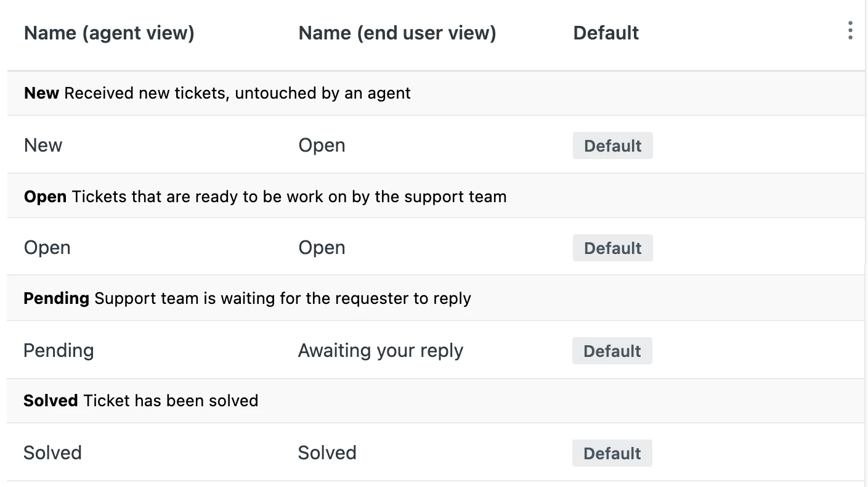Open the "Open" ticket status agent name
Viewport: 868px width, 487px height.
tap(47, 248)
